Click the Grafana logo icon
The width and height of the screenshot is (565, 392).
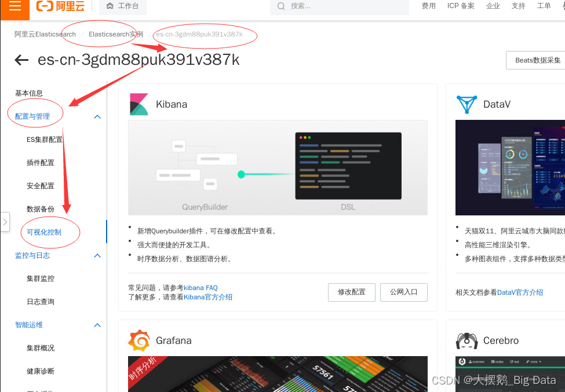139,340
